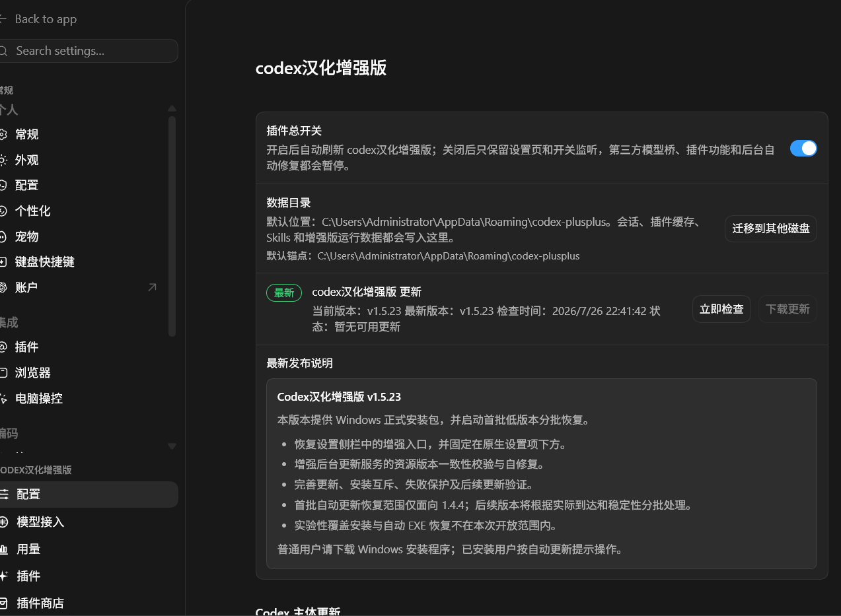Click the 最新 status badge

tap(284, 293)
